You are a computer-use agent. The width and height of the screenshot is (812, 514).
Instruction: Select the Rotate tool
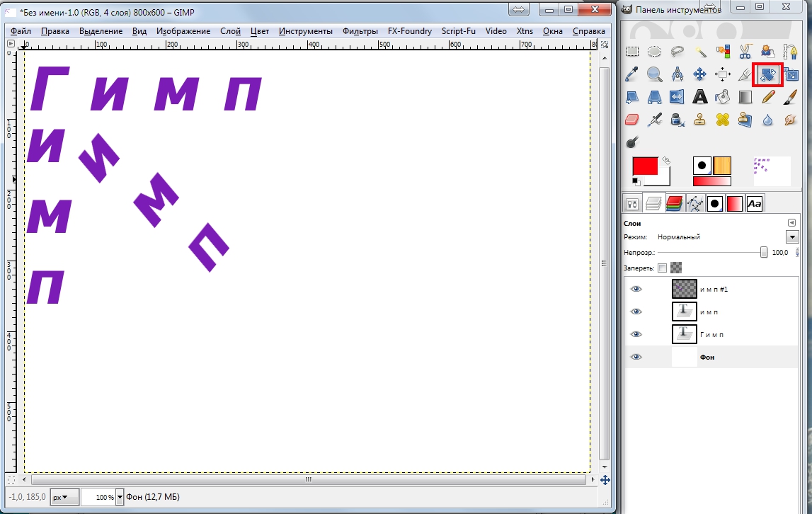[767, 74]
